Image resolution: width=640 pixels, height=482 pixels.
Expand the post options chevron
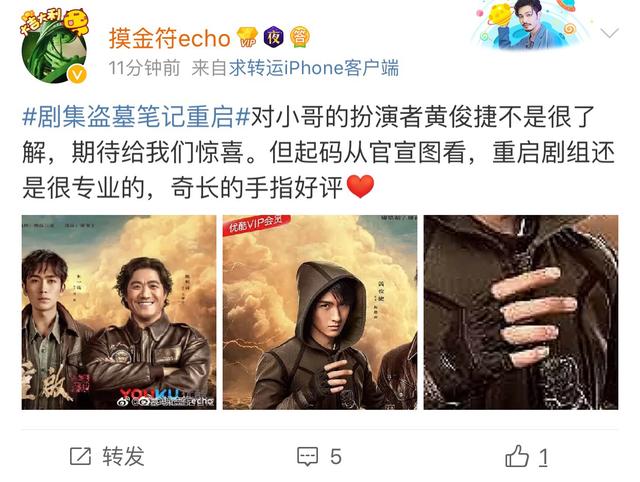[610, 33]
